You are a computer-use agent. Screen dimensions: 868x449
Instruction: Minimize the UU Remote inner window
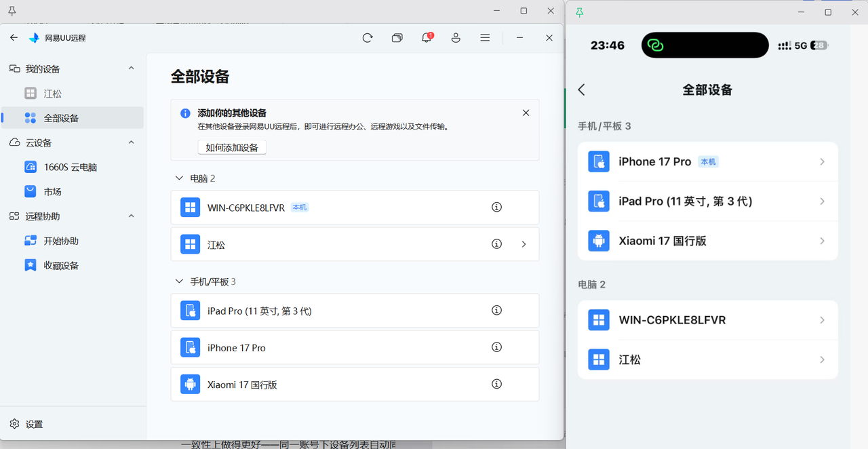point(519,38)
